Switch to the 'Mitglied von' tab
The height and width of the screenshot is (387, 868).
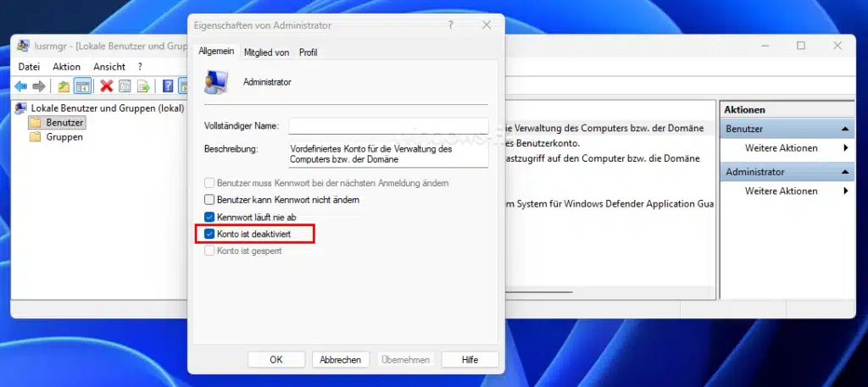pyautogui.click(x=266, y=53)
